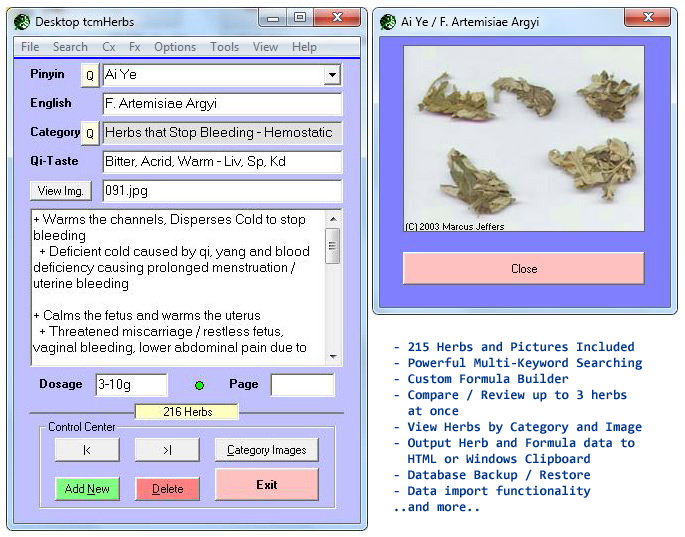The image size is (685, 537).
Task: Click the Desktop tcmHerbs title bar icon
Action: [x=22, y=21]
